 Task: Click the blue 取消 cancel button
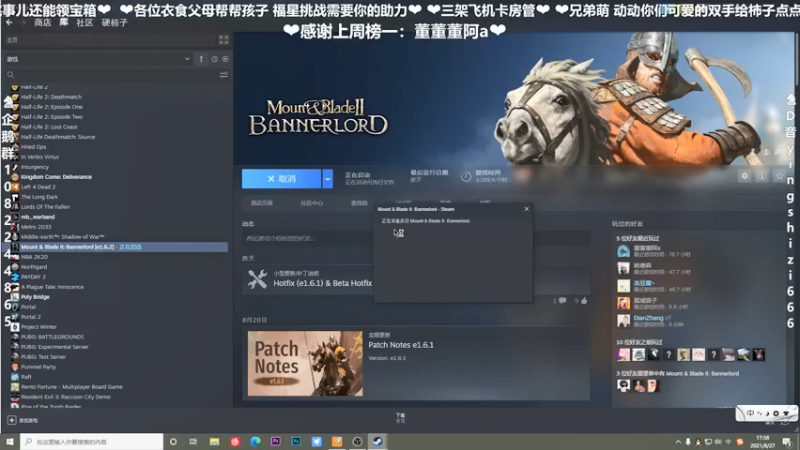[x=281, y=179]
